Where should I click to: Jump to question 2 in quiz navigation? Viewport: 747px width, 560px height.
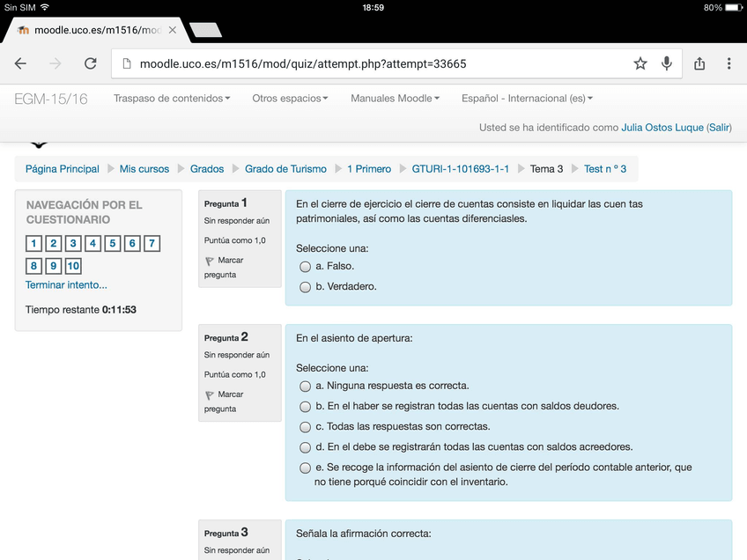pos(54,243)
